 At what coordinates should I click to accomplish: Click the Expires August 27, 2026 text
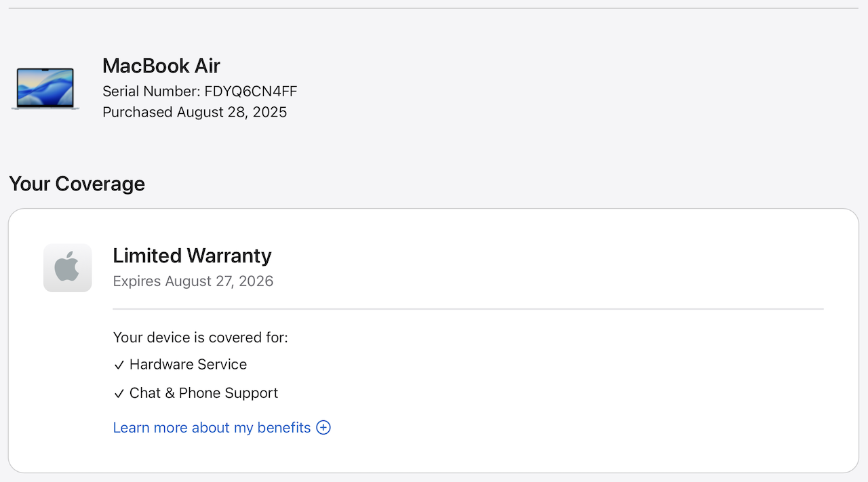coord(193,281)
